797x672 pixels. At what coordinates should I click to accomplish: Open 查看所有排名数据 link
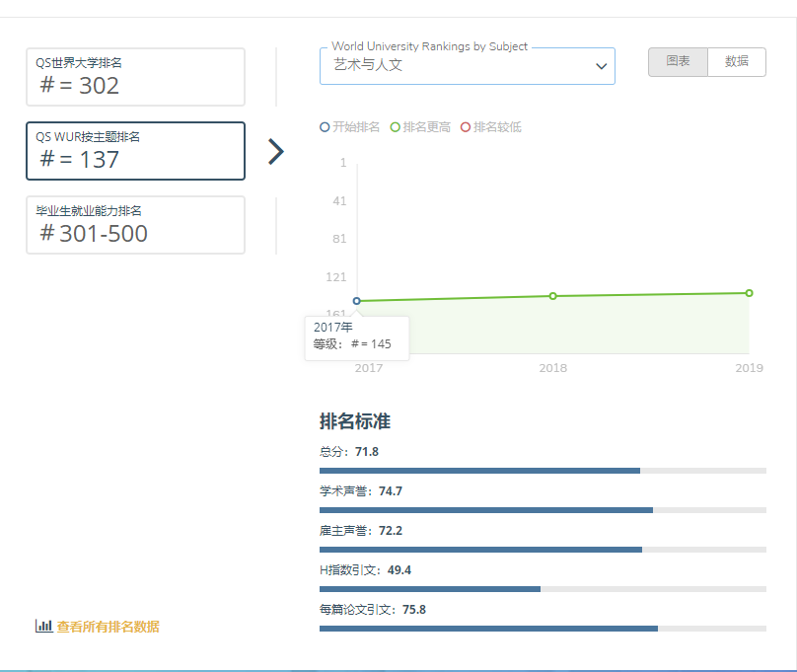point(108,627)
